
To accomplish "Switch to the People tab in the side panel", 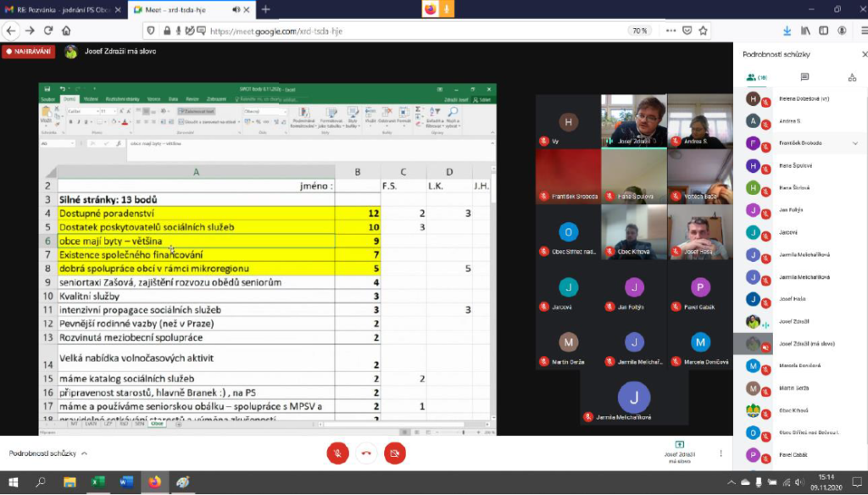I will (x=756, y=77).
